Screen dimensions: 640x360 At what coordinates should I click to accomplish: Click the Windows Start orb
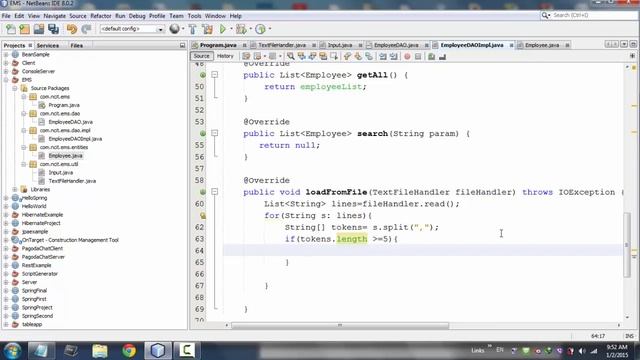tap(12, 351)
